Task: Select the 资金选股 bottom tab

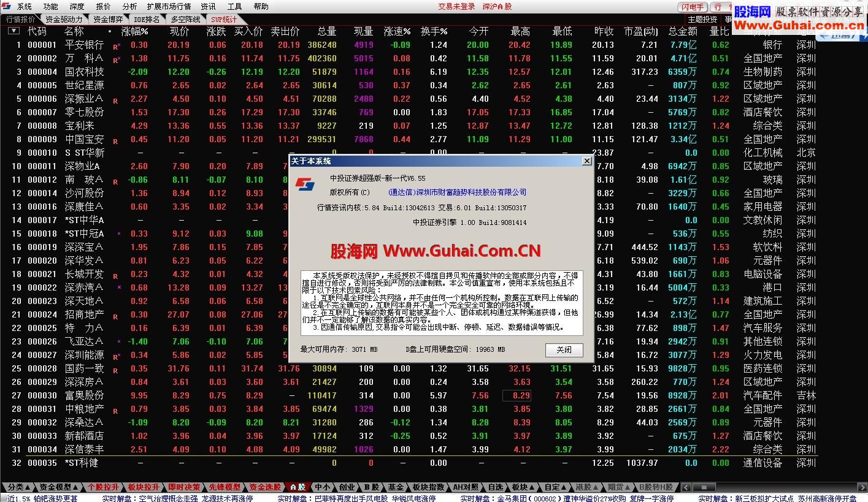Action: pos(264,487)
